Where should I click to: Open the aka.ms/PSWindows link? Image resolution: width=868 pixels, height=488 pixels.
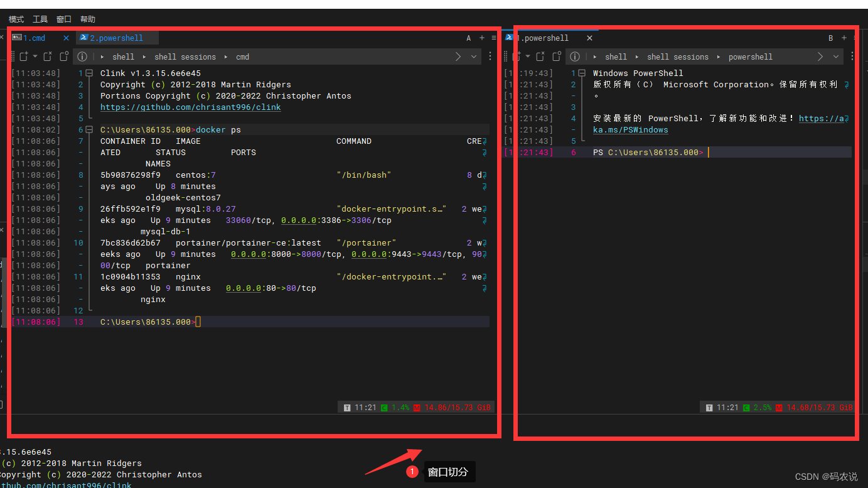pyautogui.click(x=630, y=130)
